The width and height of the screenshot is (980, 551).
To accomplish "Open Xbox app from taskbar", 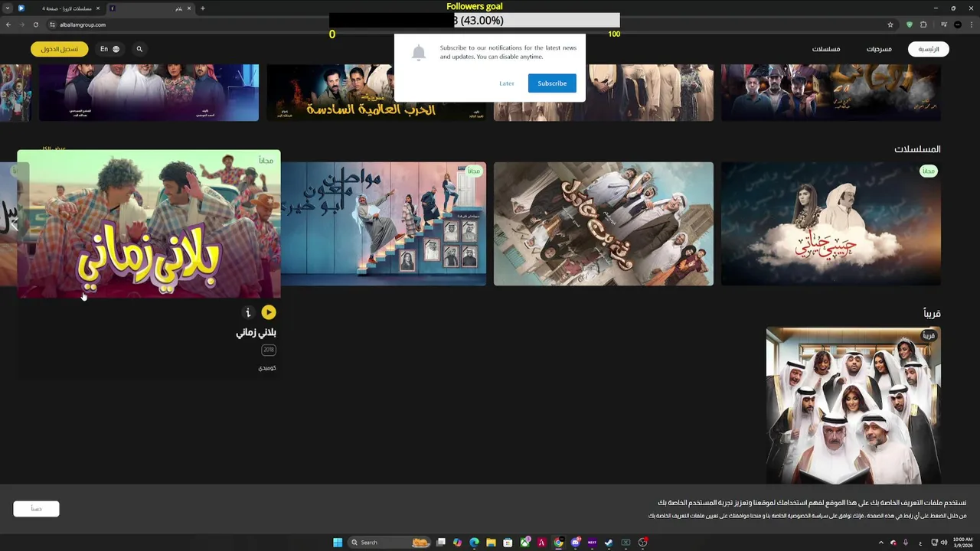I will [525, 543].
